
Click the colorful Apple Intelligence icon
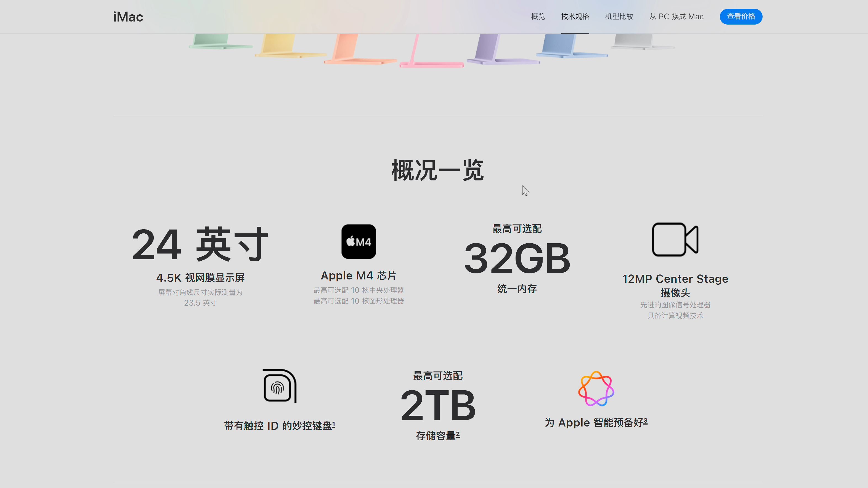click(596, 389)
